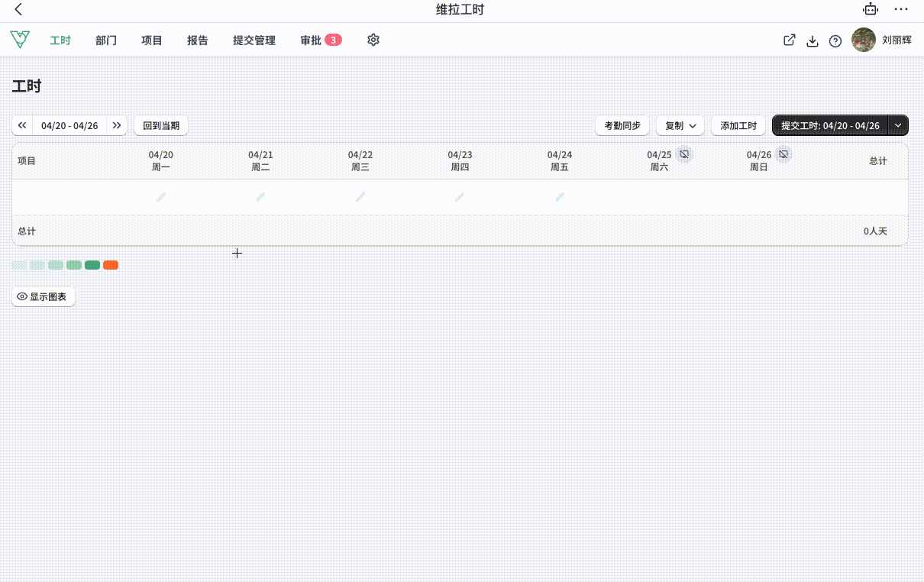The image size is (924, 582).
Task: Switch to the 项目 tab
Action: (152, 40)
